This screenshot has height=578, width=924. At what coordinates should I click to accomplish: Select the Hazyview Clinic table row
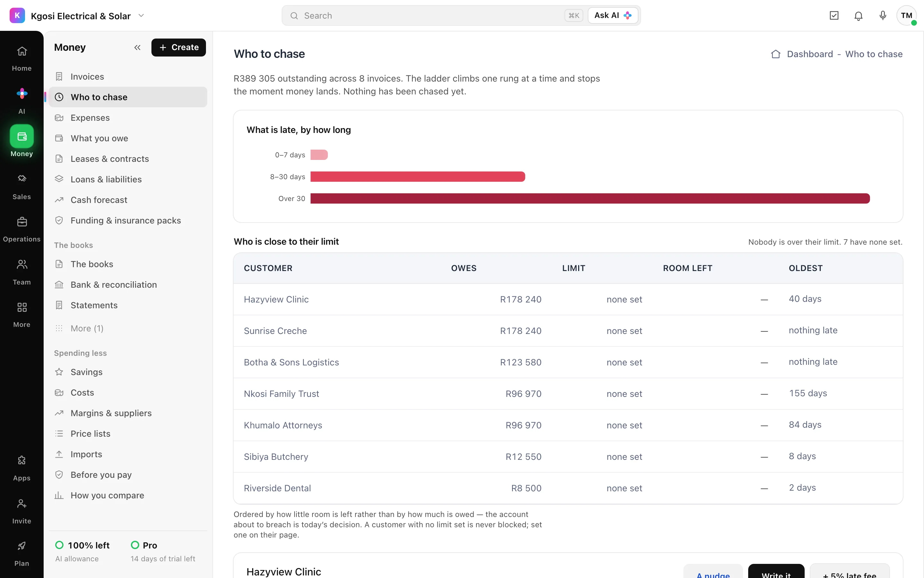(x=568, y=299)
